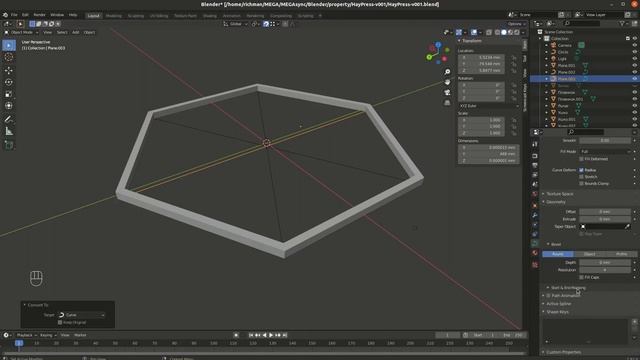This screenshot has width=640, height=360.
Task: Open the Tool properties tab icon
Action: pos(535,144)
